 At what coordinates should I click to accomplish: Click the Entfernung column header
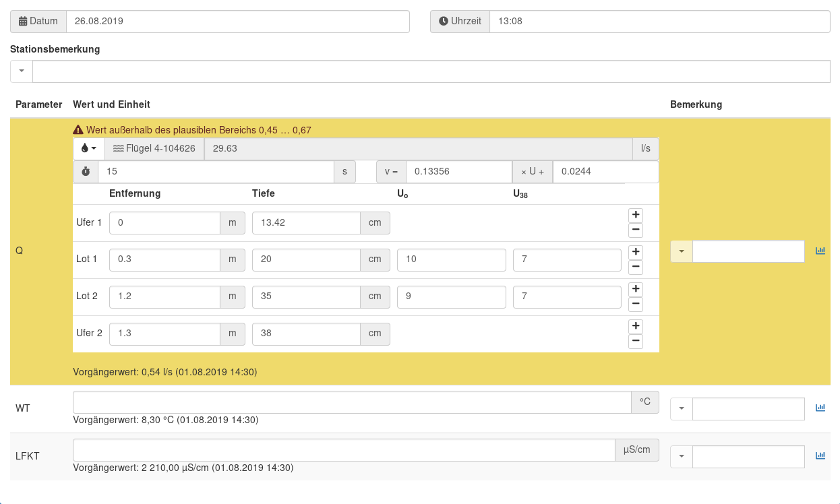point(135,193)
